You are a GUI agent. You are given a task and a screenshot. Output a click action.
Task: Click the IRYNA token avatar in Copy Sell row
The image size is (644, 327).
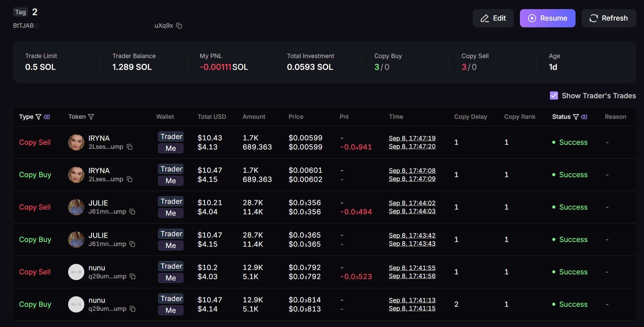(76, 142)
